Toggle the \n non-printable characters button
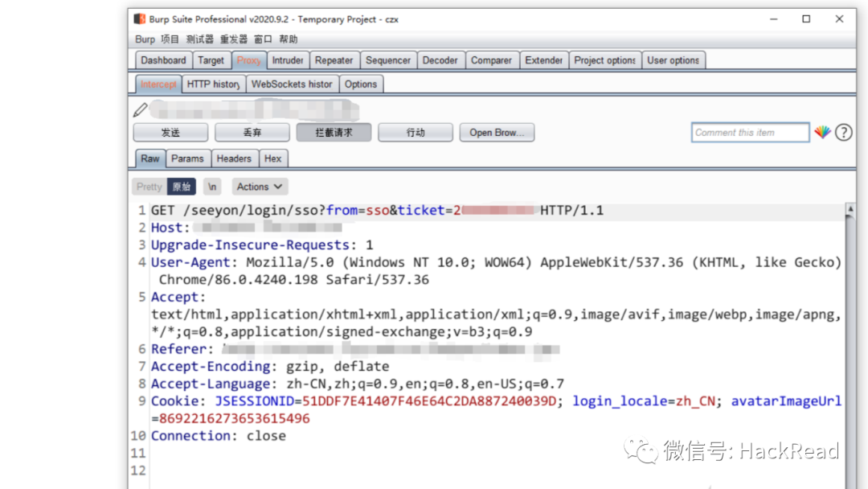 (212, 187)
